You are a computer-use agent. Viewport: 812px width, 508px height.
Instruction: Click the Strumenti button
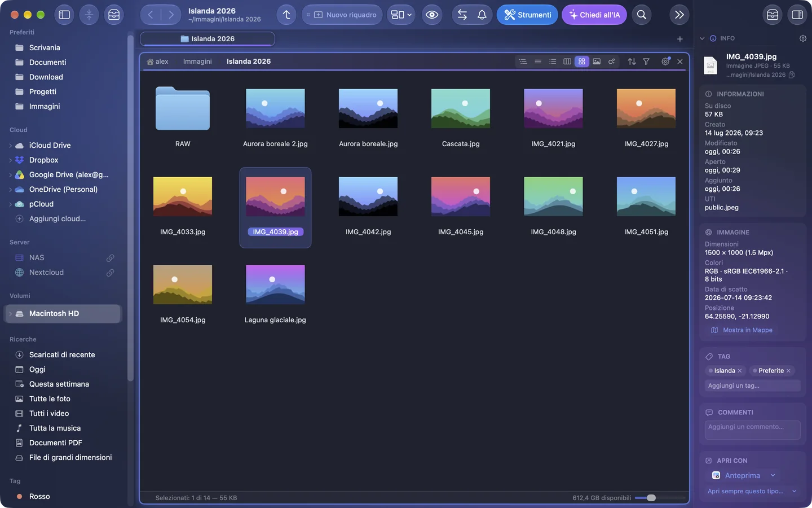527,15
